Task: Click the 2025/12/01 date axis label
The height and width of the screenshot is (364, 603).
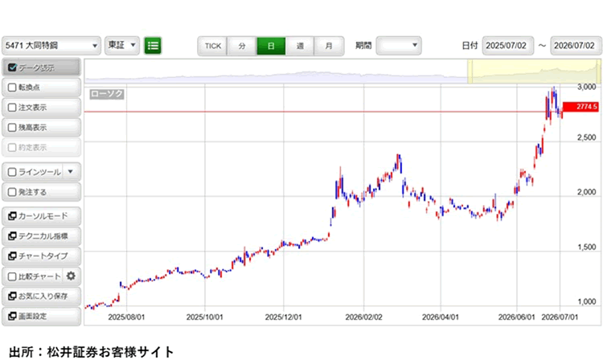Action: click(x=284, y=317)
